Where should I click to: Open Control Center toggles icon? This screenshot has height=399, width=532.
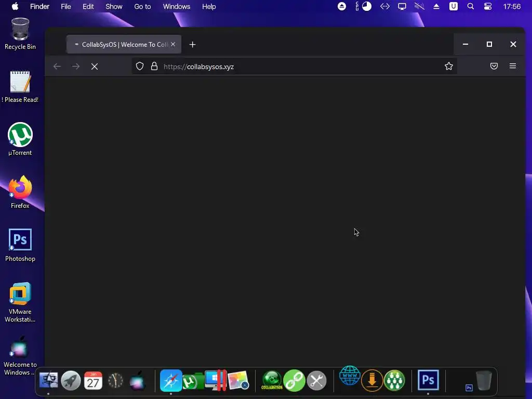point(487,6)
